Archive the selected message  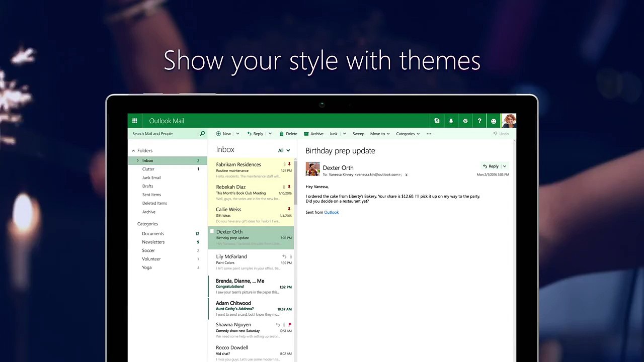point(313,134)
